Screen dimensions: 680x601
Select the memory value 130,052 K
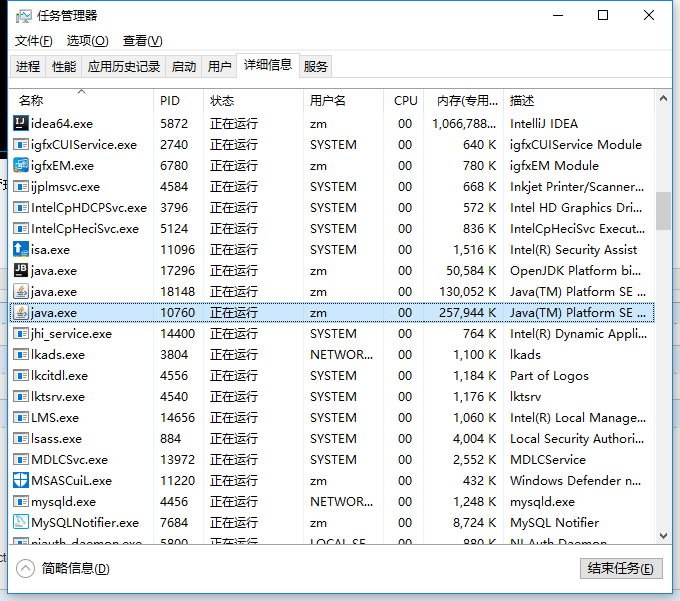point(468,292)
